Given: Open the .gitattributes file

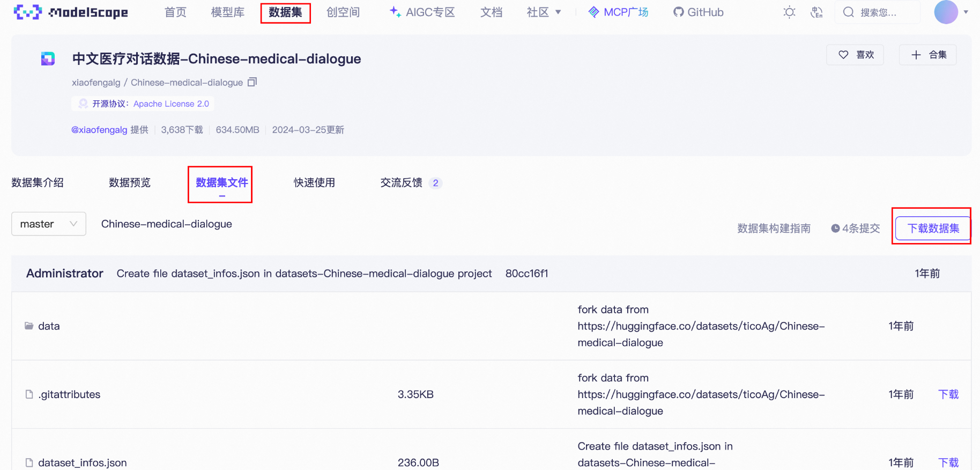Looking at the screenshot, I should click(69, 394).
